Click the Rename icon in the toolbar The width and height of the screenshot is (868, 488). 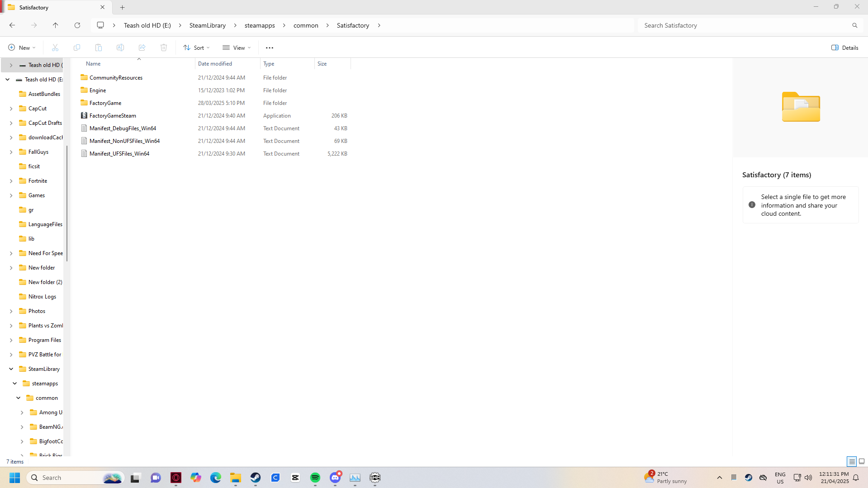tap(120, 47)
